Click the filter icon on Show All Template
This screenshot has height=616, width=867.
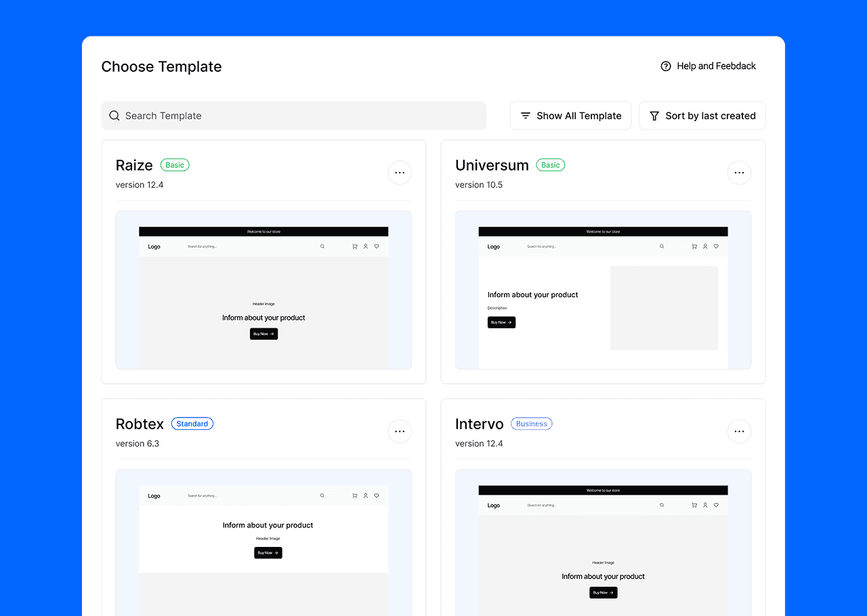[x=526, y=115]
